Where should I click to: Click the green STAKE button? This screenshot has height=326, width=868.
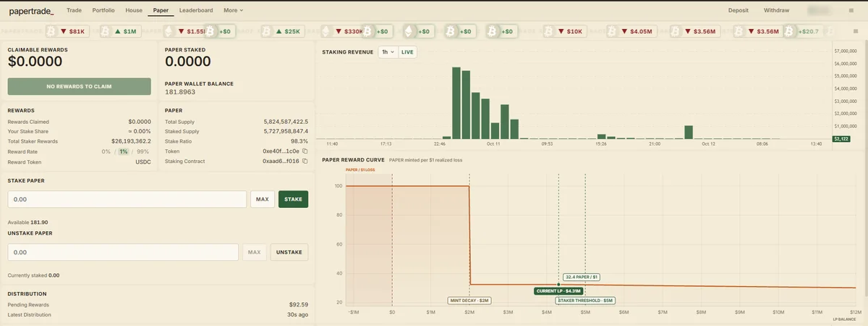(293, 199)
